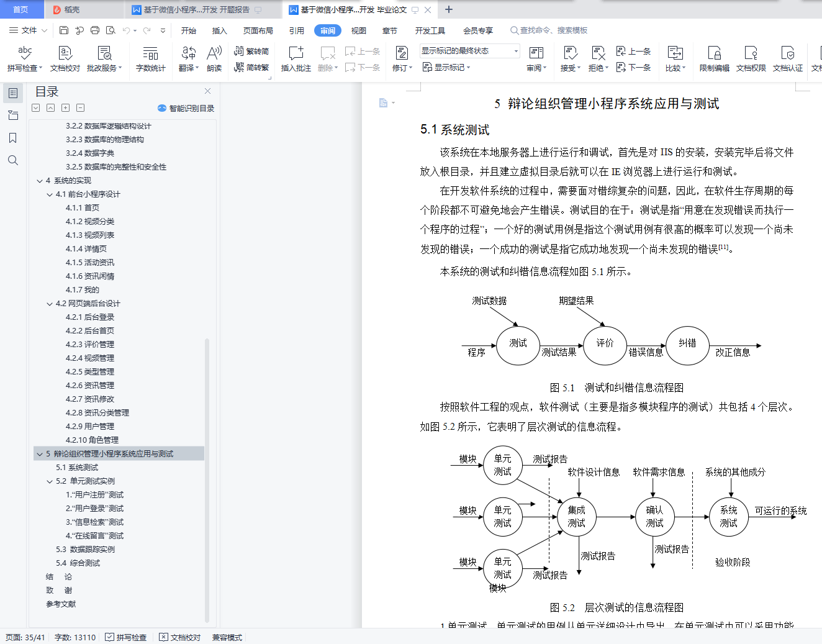Image resolution: width=822 pixels, height=644 pixels.
Task: Click 页面: 35/41 in the status bar
Action: [x=25, y=637]
